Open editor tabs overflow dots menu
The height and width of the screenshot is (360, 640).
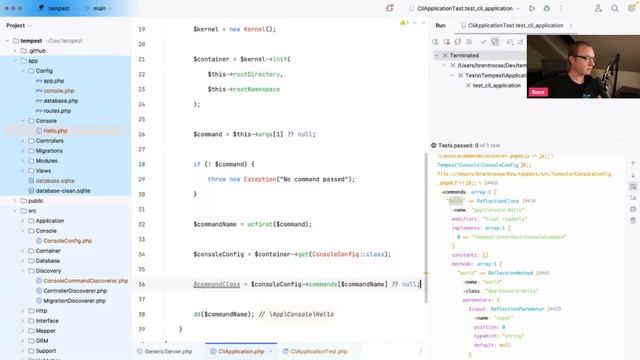click(420, 351)
